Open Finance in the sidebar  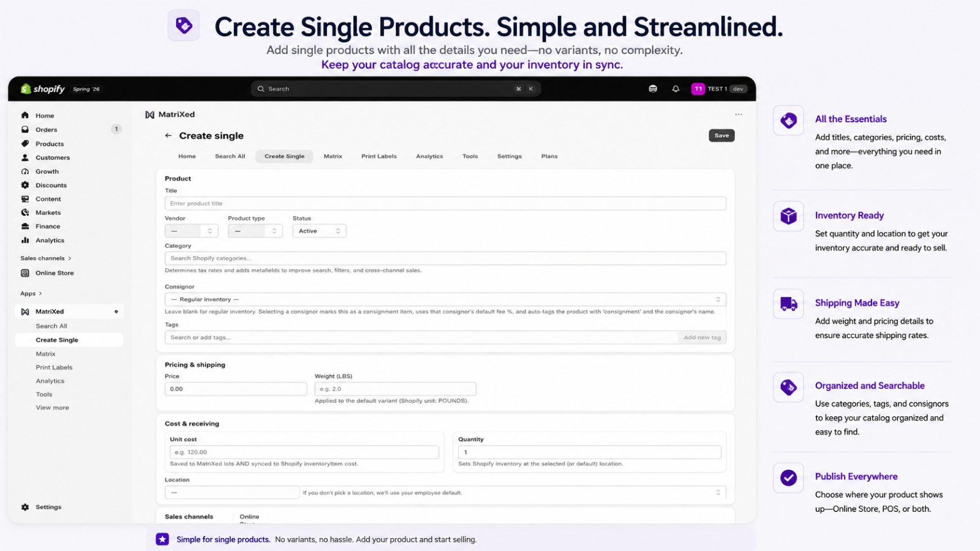[x=48, y=227]
